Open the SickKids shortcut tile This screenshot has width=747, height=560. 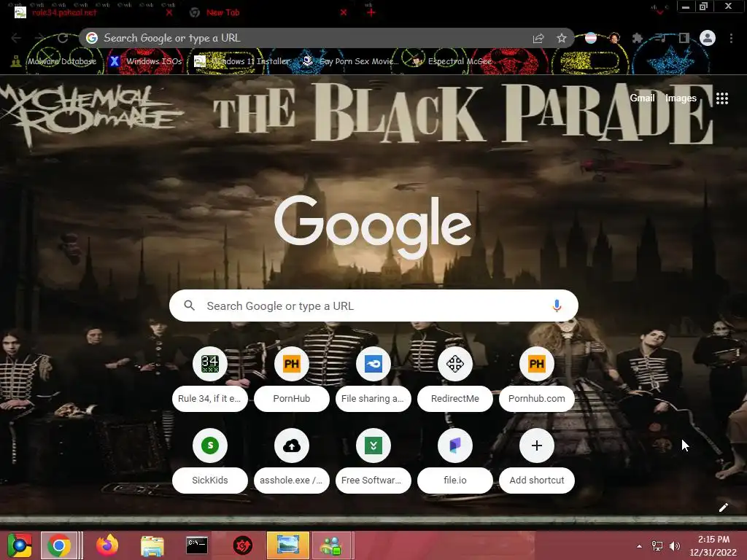coord(210,462)
